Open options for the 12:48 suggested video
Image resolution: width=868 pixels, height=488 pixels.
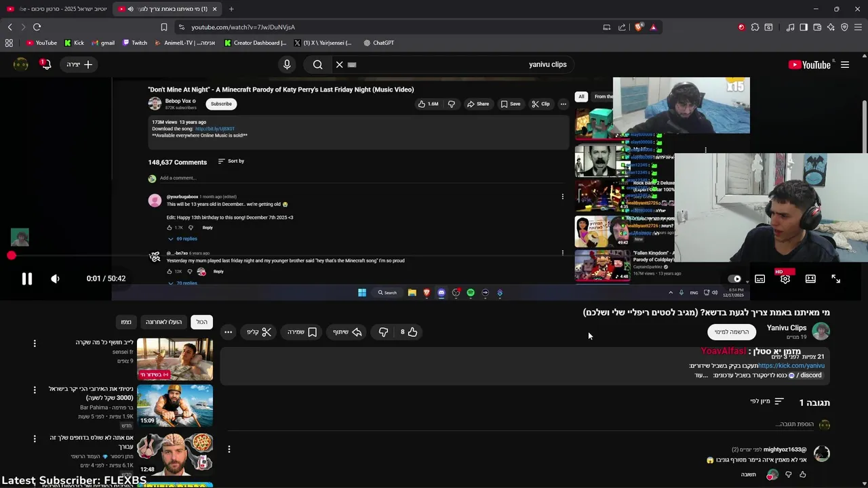click(35, 439)
